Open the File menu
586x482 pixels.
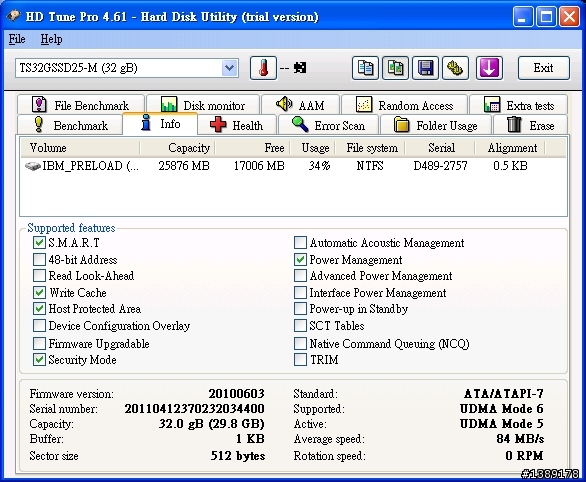[x=17, y=39]
